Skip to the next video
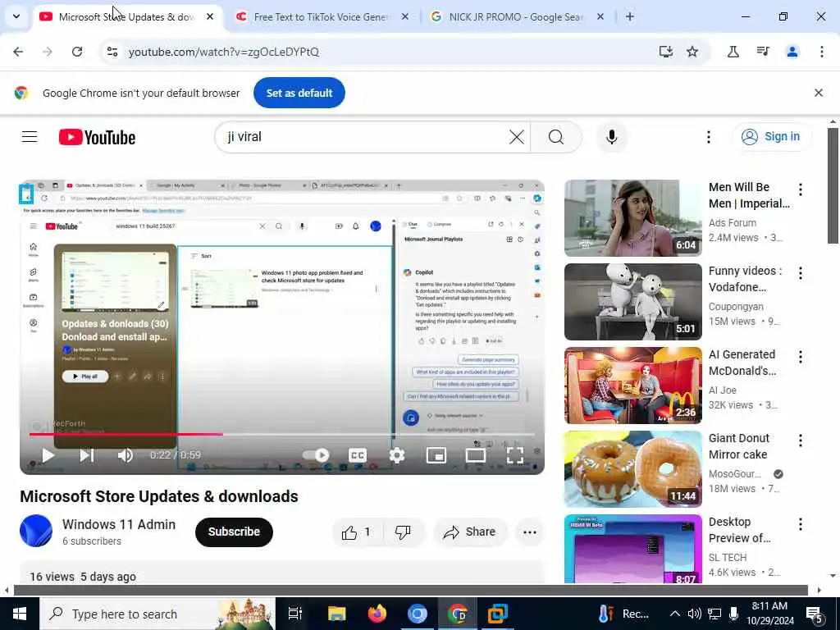Viewport: 840px width, 630px height. click(87, 455)
